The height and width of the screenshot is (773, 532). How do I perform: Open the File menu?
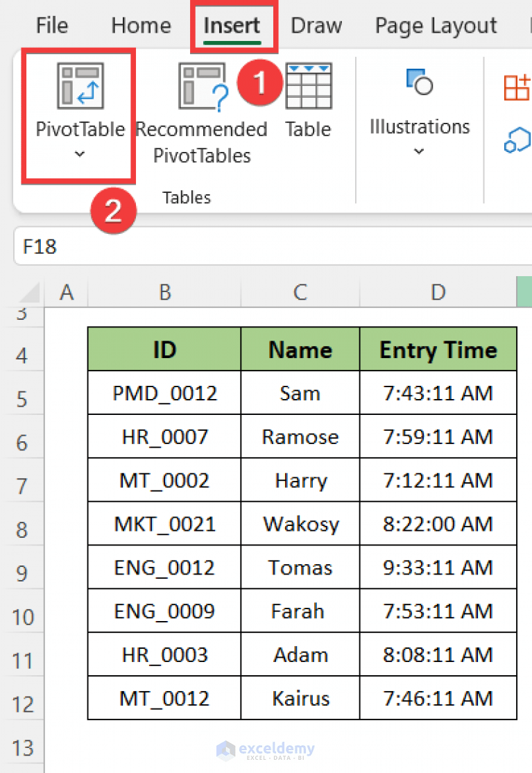pyautogui.click(x=51, y=26)
